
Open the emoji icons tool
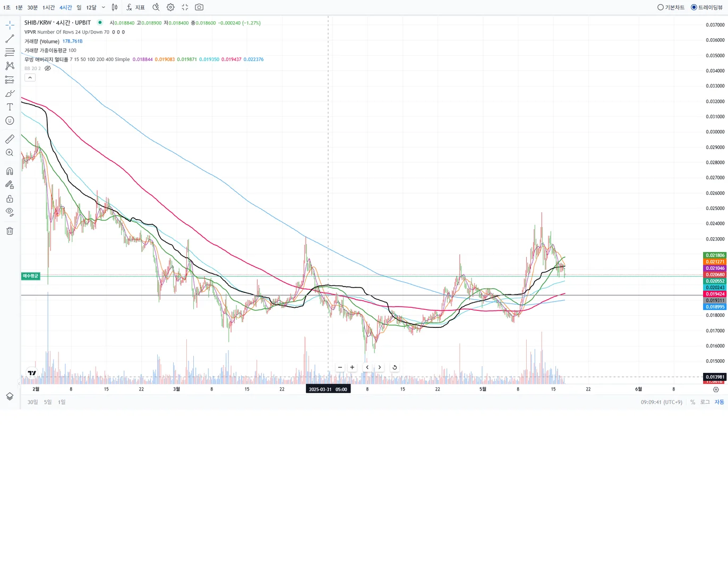pos(10,120)
